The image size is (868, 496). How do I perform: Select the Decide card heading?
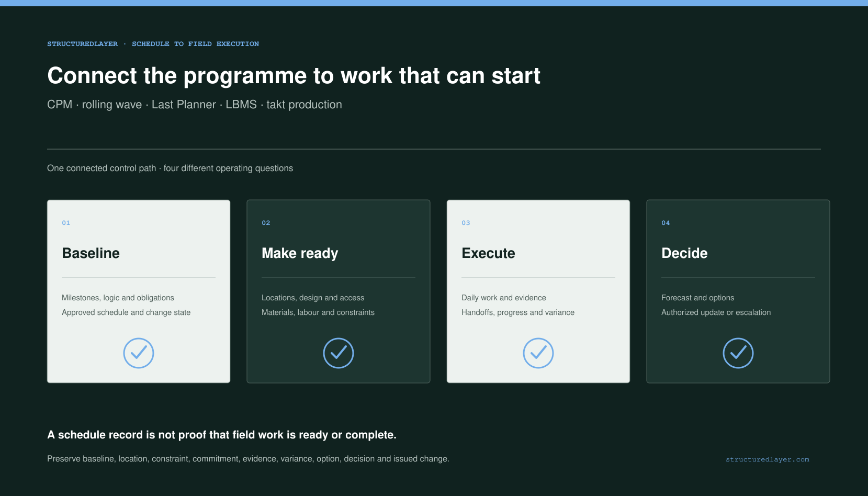click(x=684, y=253)
